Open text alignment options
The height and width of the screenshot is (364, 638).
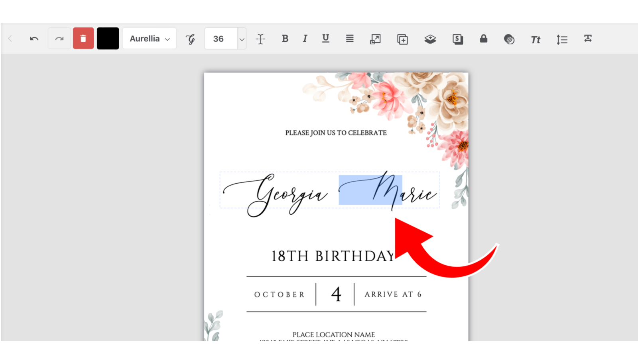[350, 39]
